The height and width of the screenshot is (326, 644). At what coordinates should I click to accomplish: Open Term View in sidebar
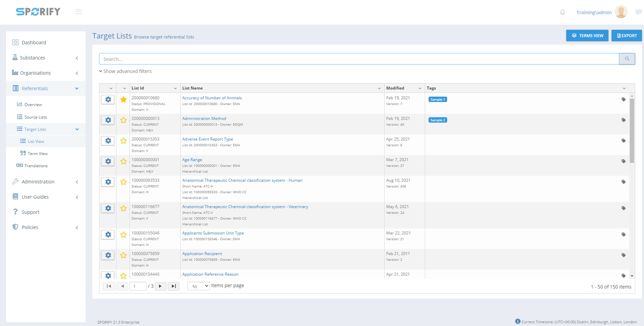[x=38, y=154]
